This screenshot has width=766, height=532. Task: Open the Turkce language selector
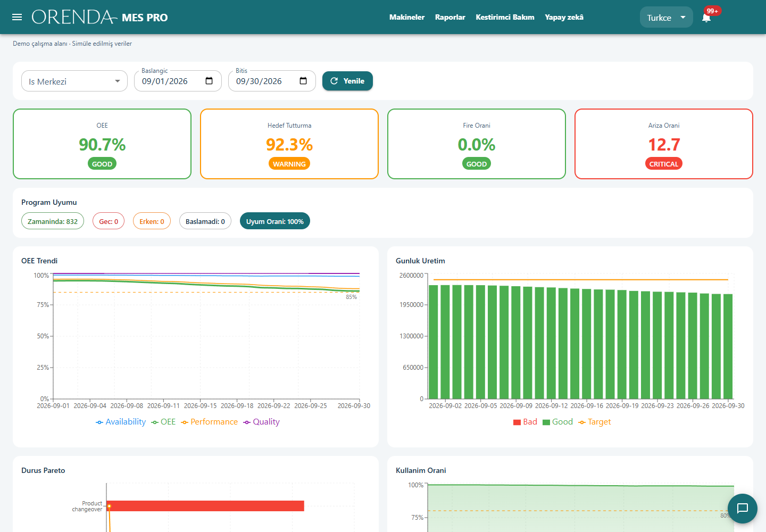(x=666, y=18)
